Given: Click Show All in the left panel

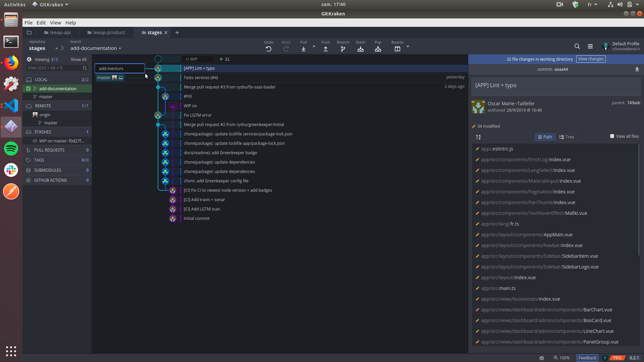Looking at the screenshot, I should (78, 59).
